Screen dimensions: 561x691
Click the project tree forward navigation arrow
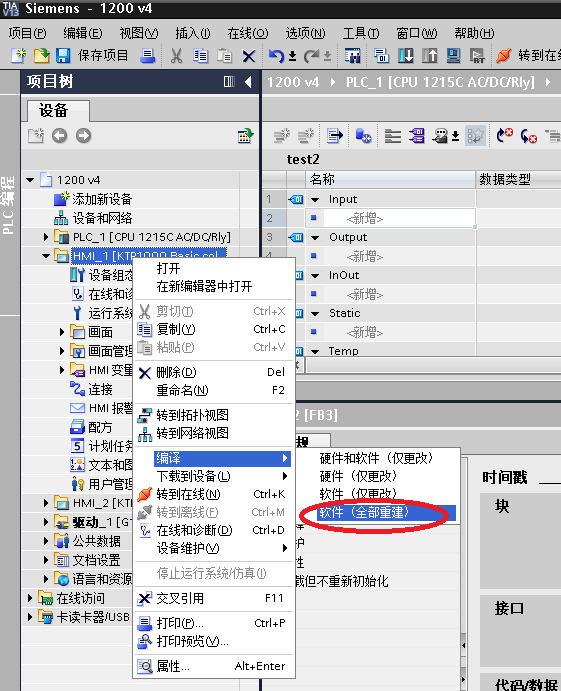click(x=83, y=136)
